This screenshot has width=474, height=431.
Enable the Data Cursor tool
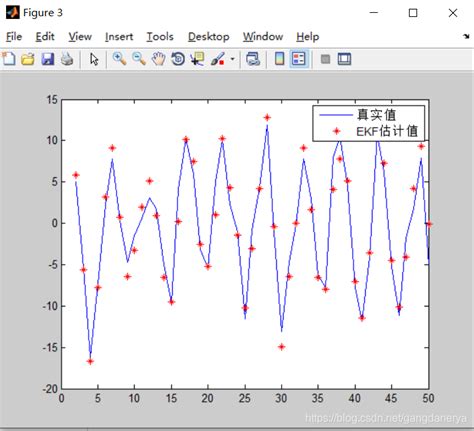[x=197, y=59]
